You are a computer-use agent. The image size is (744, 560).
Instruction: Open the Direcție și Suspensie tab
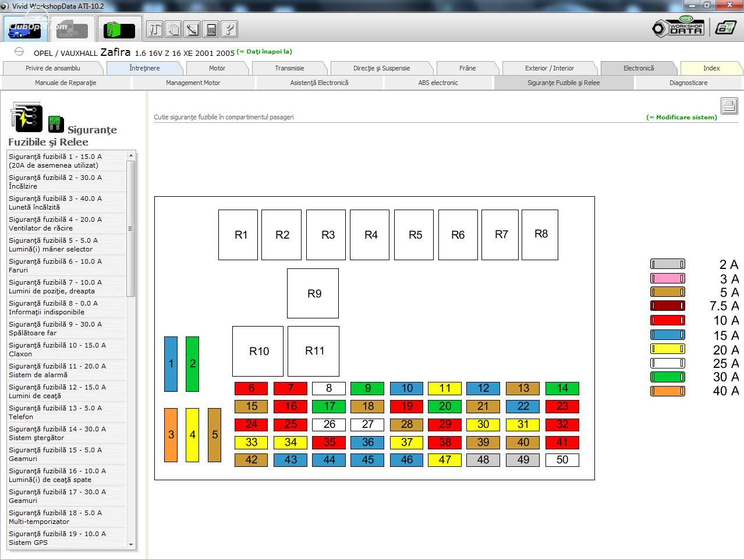381,68
